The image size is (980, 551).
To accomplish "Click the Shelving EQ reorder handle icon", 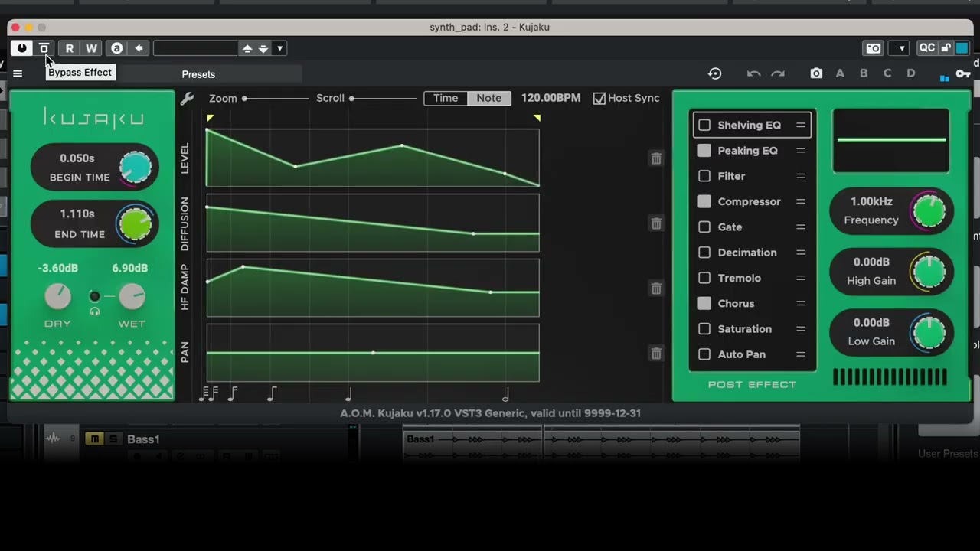I will point(801,125).
